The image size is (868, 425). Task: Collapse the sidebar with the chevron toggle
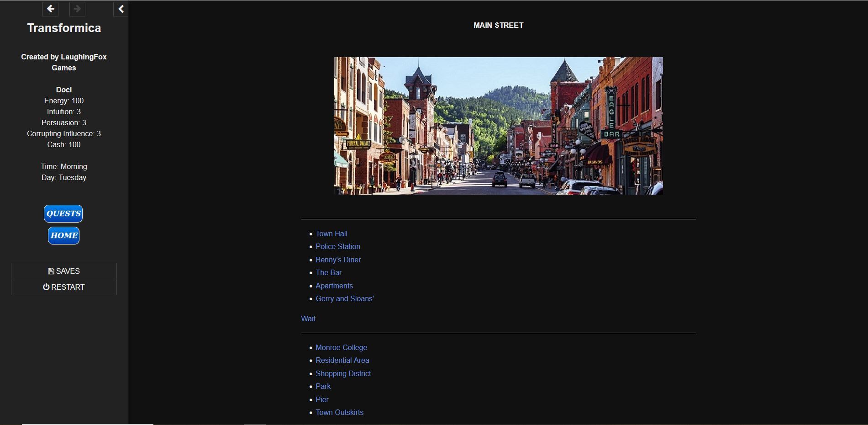coord(121,9)
